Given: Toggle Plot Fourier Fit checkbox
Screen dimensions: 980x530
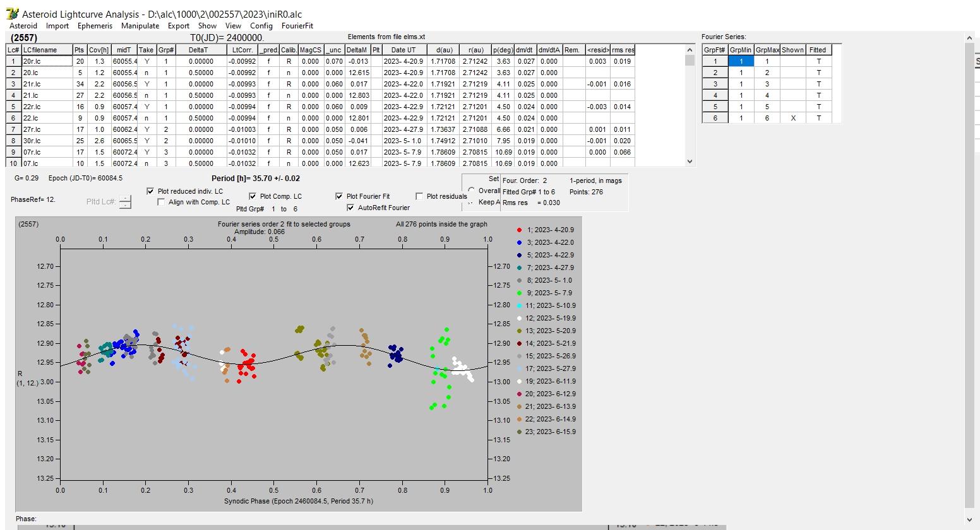Looking at the screenshot, I should pos(339,196).
